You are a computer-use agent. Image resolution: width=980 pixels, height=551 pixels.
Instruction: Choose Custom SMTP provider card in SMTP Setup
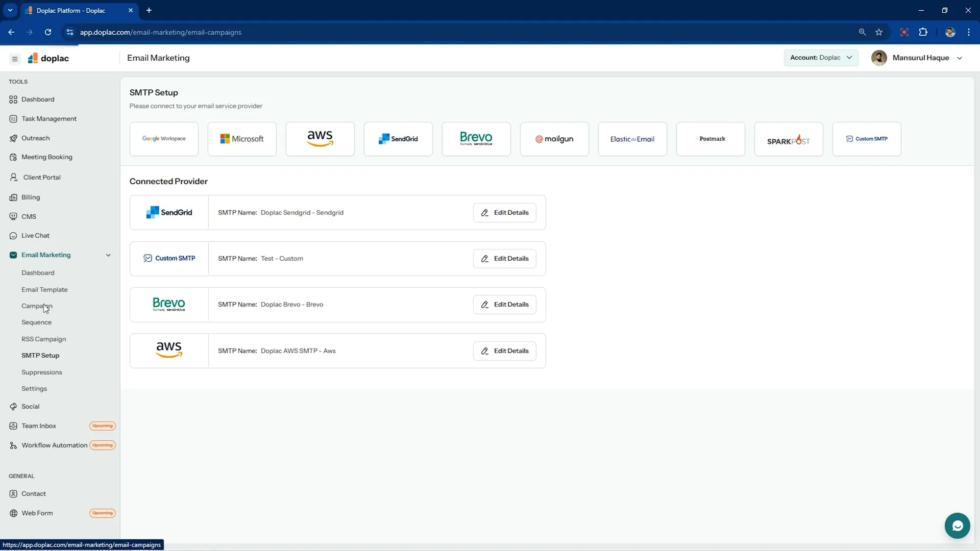pyautogui.click(x=867, y=139)
